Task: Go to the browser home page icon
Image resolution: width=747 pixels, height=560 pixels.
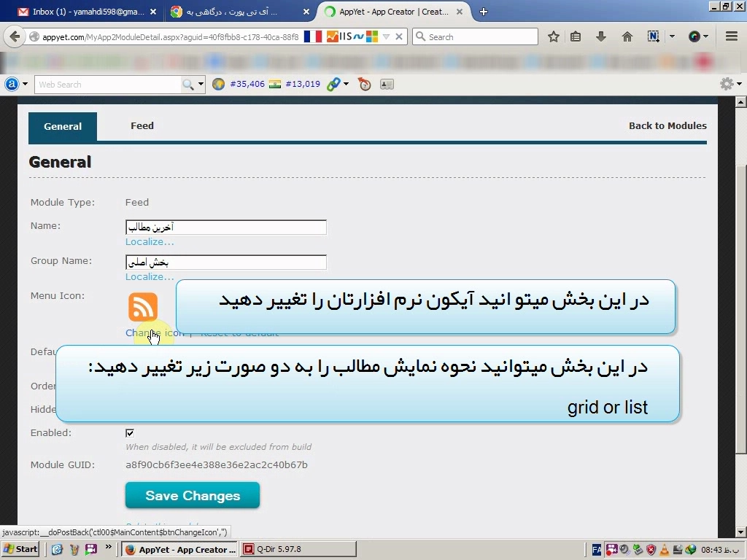Action: 627,36
